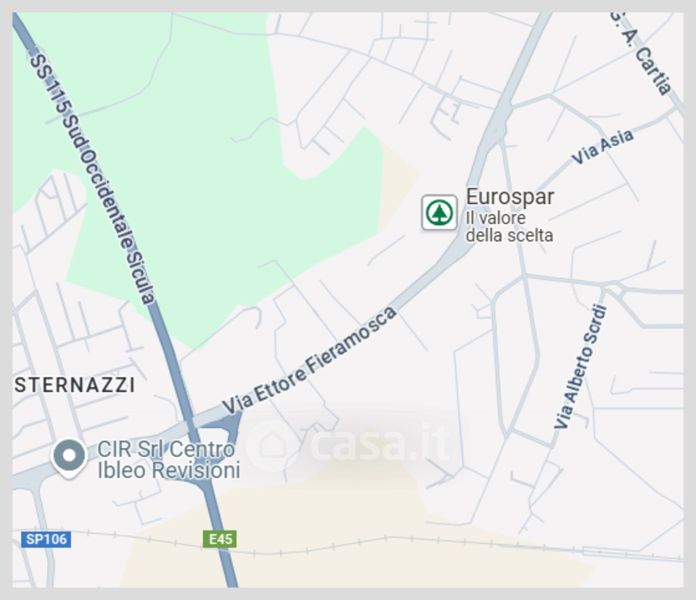Image resolution: width=696 pixels, height=600 pixels.
Task: Click the G. A. Cartia street label
Action: click(x=642, y=51)
